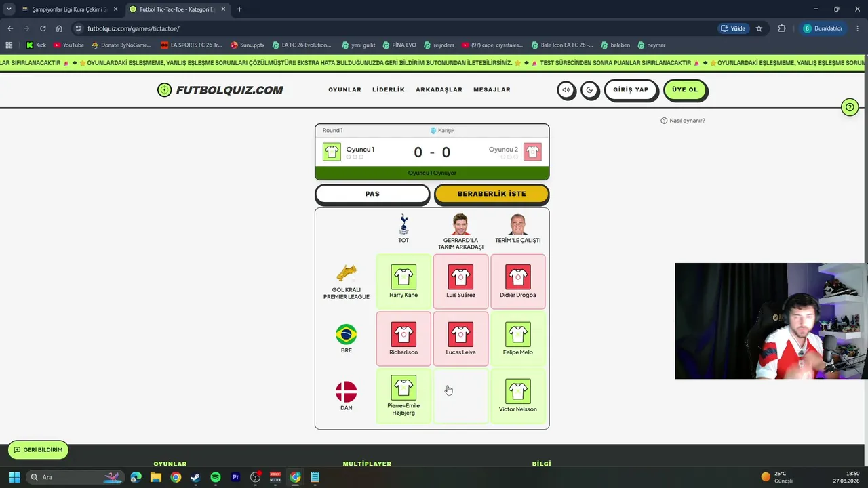Click the FutbolQuiz.com logo
The image size is (868, 488).
click(x=220, y=90)
